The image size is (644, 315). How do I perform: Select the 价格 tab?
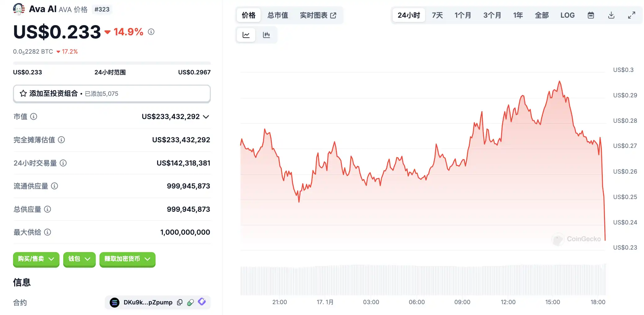click(249, 15)
